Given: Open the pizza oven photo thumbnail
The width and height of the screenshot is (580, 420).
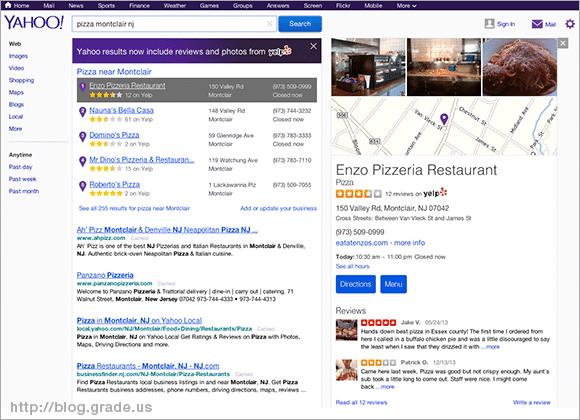Looking at the screenshot, I should 444,67.
